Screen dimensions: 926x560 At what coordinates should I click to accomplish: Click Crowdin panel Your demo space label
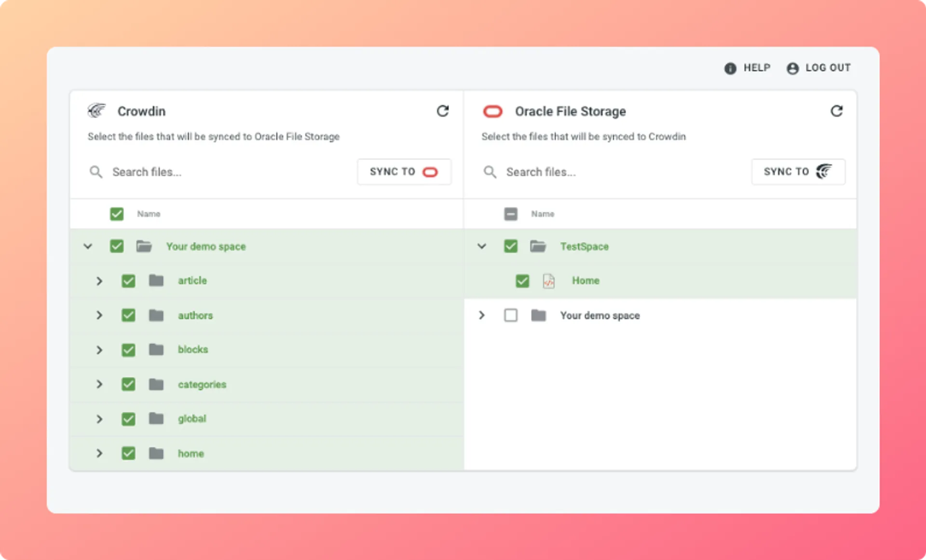[x=206, y=247]
